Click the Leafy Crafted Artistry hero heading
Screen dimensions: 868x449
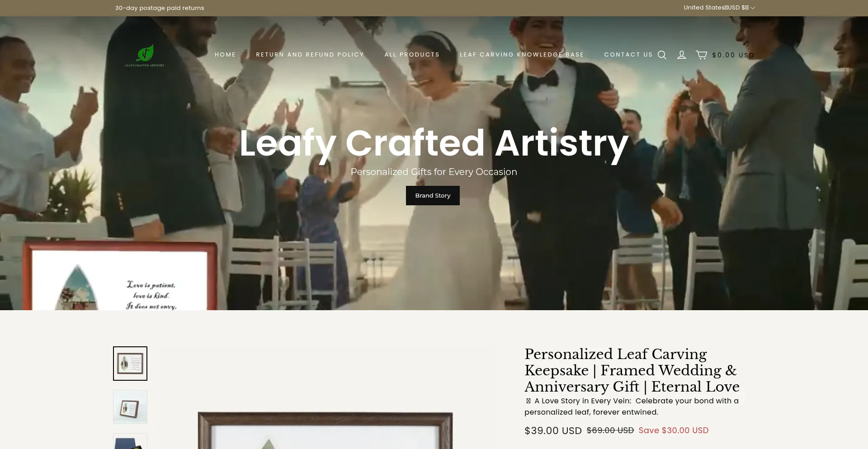tap(434, 143)
